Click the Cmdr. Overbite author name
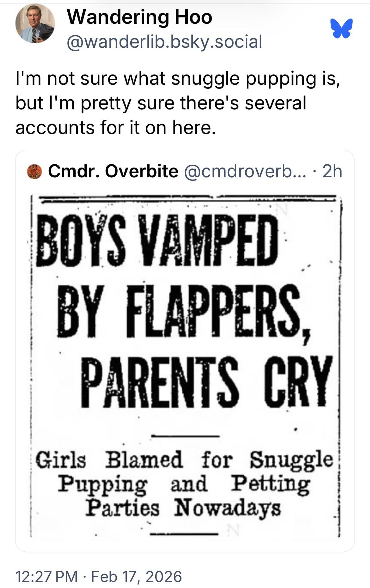The width and height of the screenshot is (370, 588). [113, 171]
